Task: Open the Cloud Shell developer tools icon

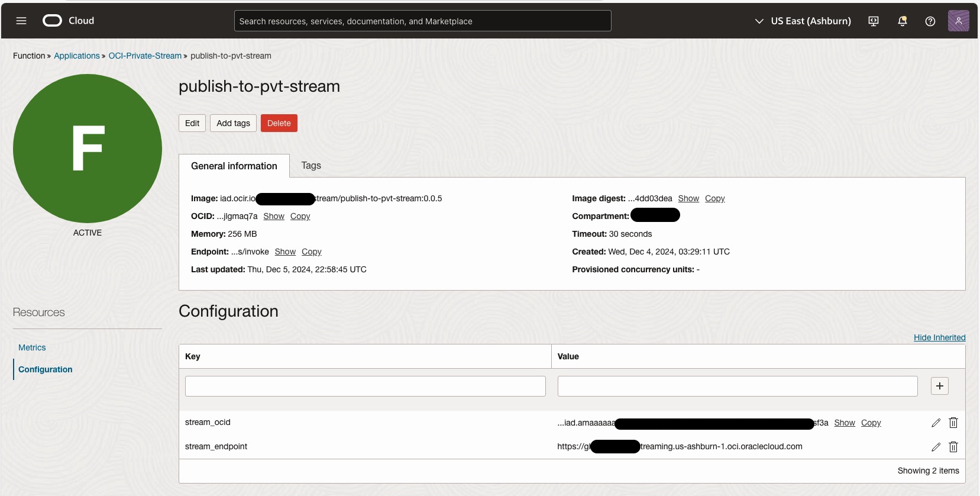Action: pos(874,21)
